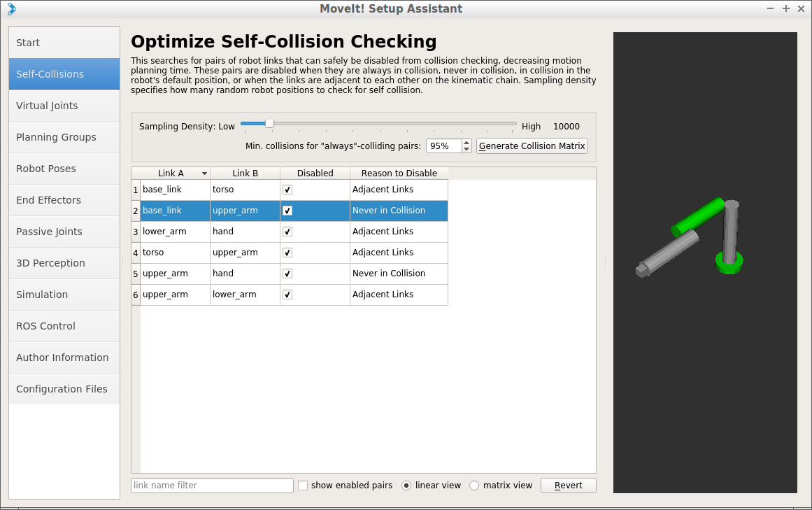
Task: Open ROS Control tab
Action: pyautogui.click(x=64, y=326)
